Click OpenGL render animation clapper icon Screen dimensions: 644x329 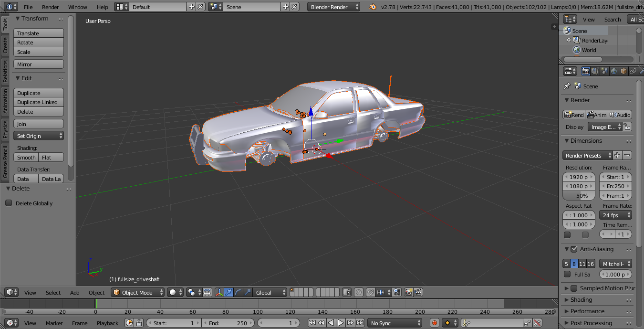pyautogui.click(x=418, y=292)
